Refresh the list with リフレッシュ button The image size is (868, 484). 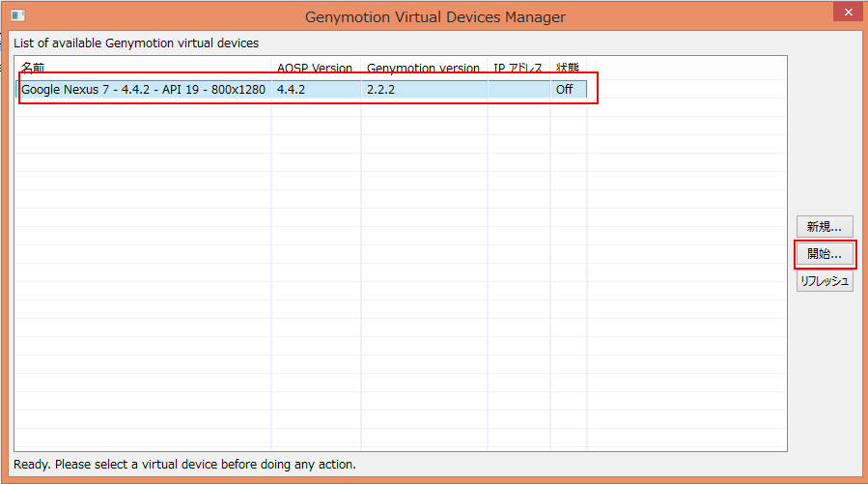coord(825,281)
